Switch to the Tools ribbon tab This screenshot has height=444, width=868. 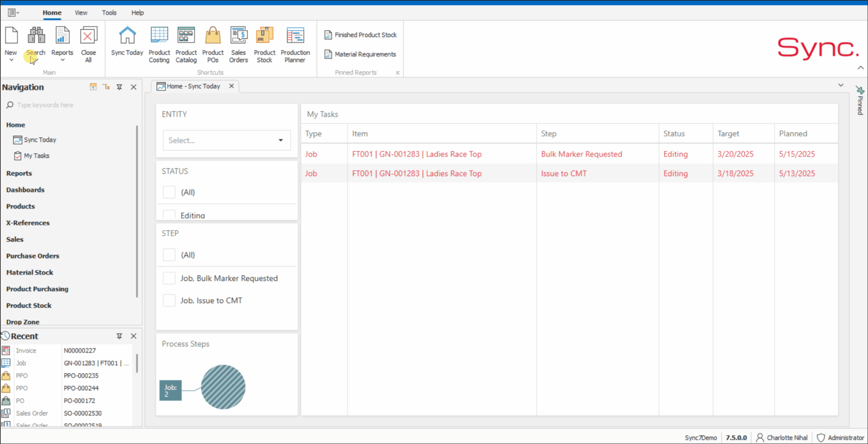point(109,13)
